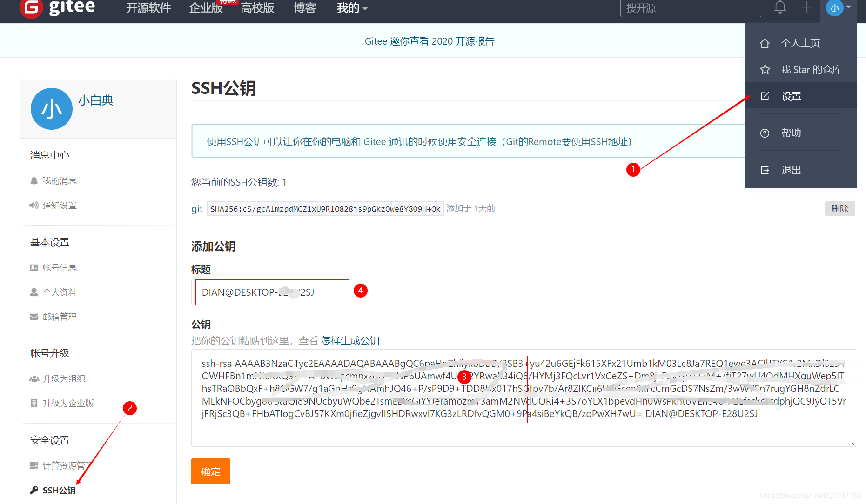Screen dimensions: 866x504
Task: Select 个人主页 from the user menu
Action: [x=800, y=43]
